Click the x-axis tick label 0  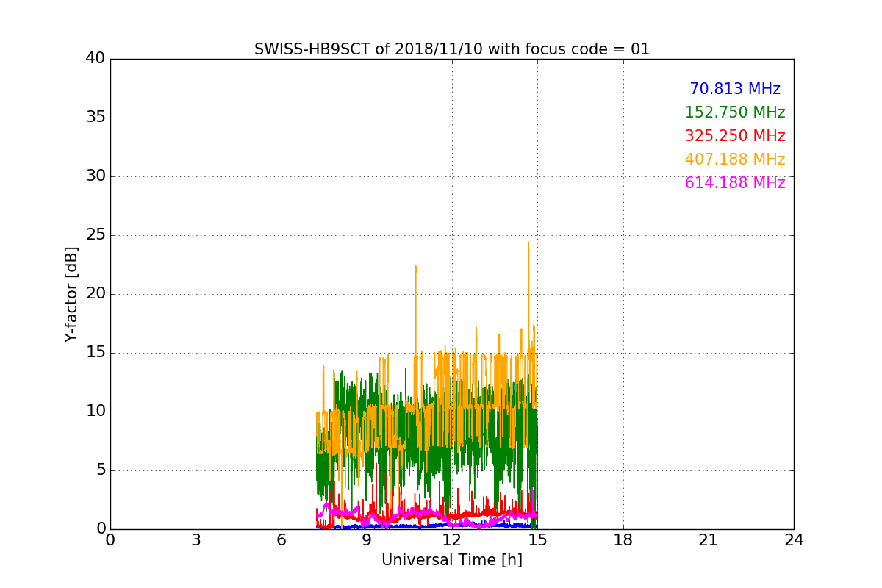tap(110, 539)
